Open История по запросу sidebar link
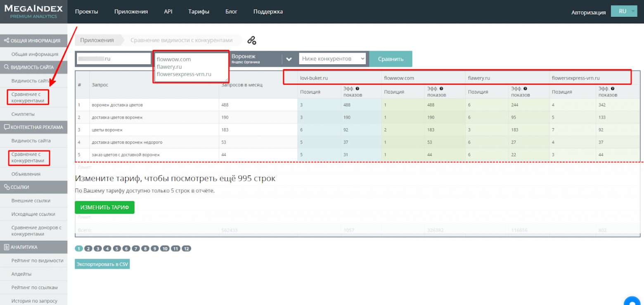Image resolution: width=644 pixels, height=305 pixels. tap(34, 301)
